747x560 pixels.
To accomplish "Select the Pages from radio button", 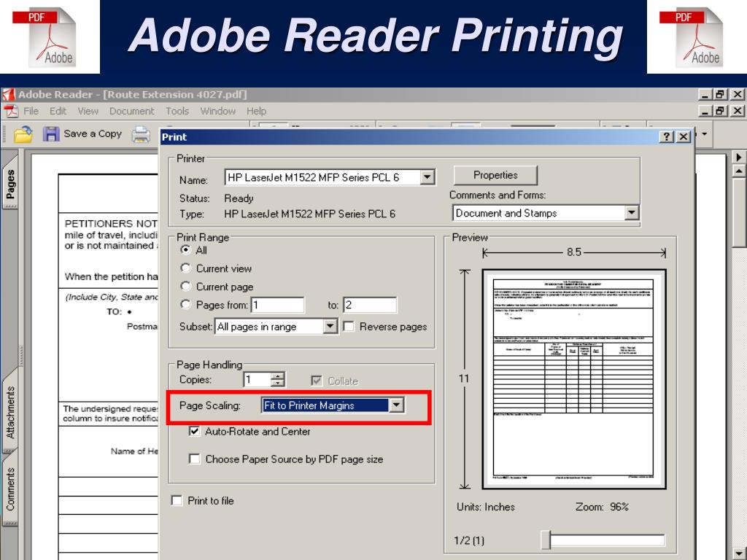I will (x=186, y=304).
